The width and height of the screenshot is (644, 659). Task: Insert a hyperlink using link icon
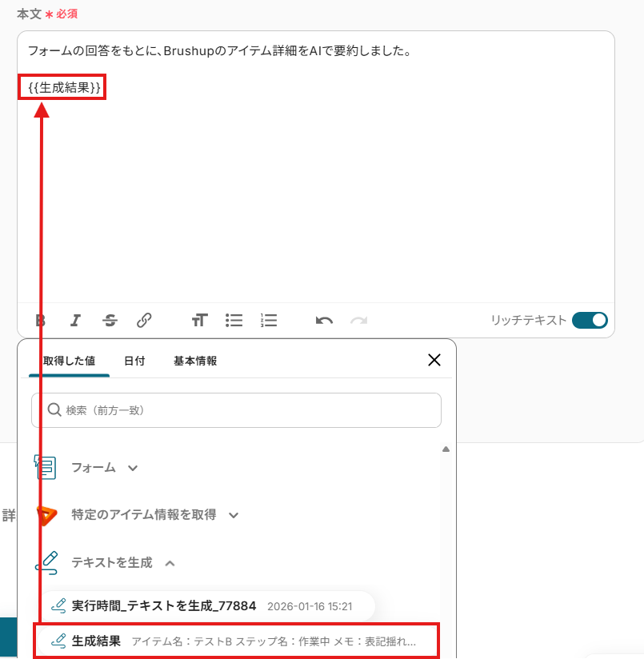click(144, 320)
